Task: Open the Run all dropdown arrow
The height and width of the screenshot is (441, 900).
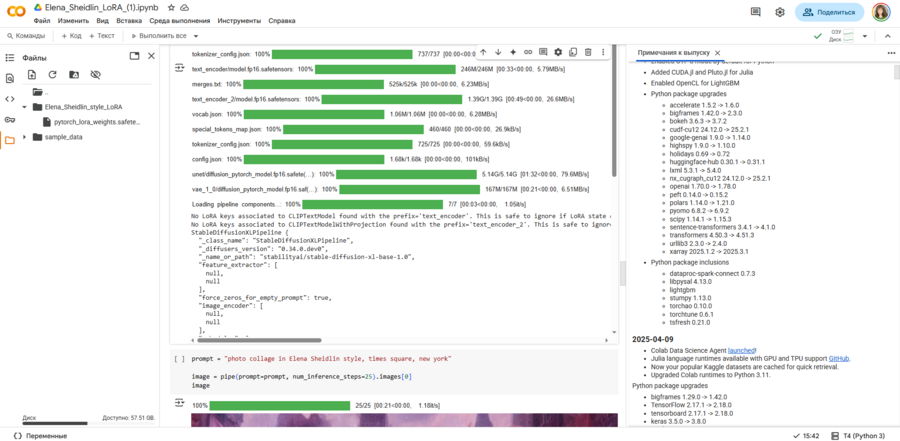Action: pyautogui.click(x=196, y=36)
